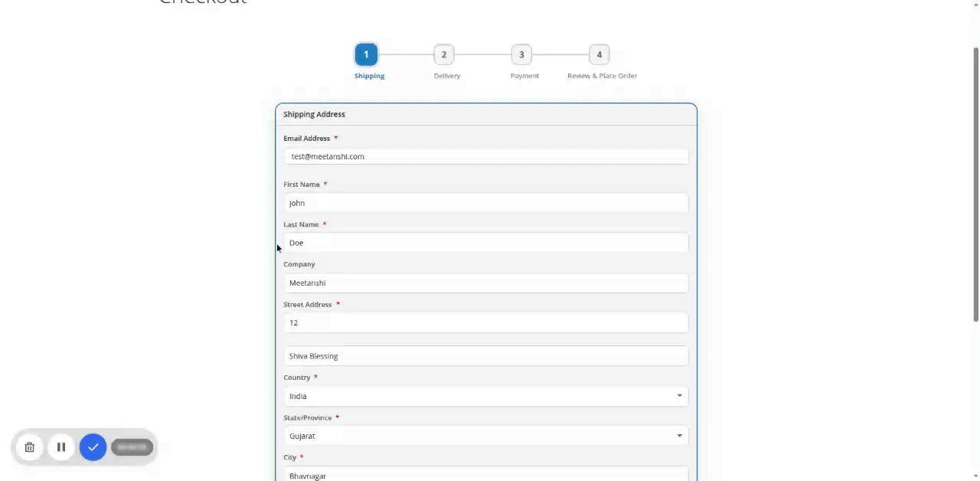The width and height of the screenshot is (980, 481).
Task: Click the Review & Place Order label text
Action: 602,76
